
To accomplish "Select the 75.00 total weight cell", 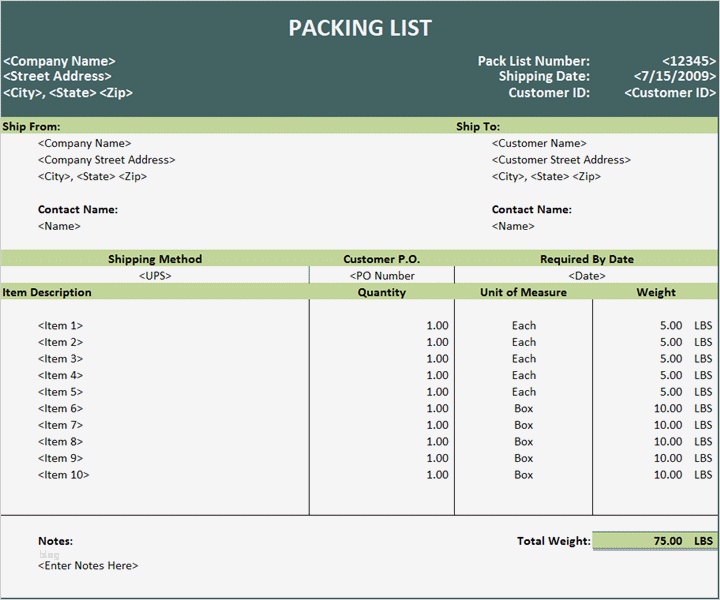I will pos(667,541).
